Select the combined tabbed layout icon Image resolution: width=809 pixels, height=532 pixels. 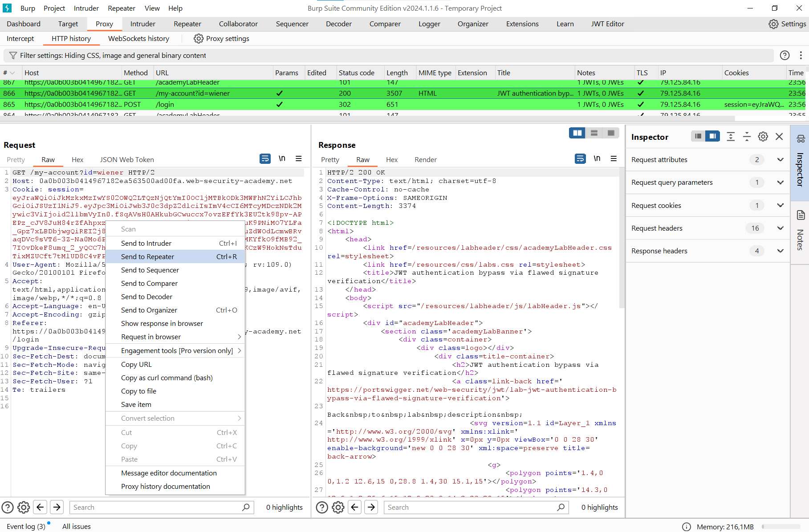pyautogui.click(x=611, y=133)
